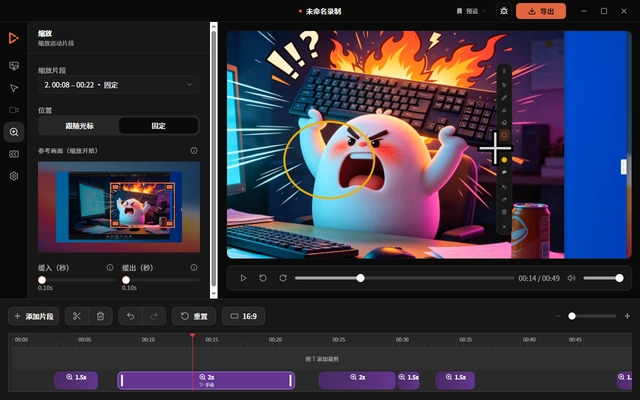
Task: Click the 缓出 ease-out slider
Action: coord(161,280)
